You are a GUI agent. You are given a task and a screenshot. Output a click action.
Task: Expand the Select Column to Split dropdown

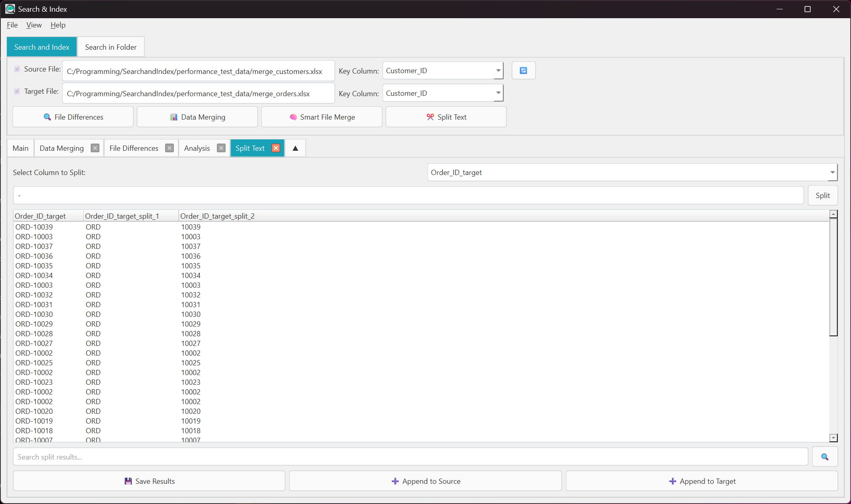[832, 173]
